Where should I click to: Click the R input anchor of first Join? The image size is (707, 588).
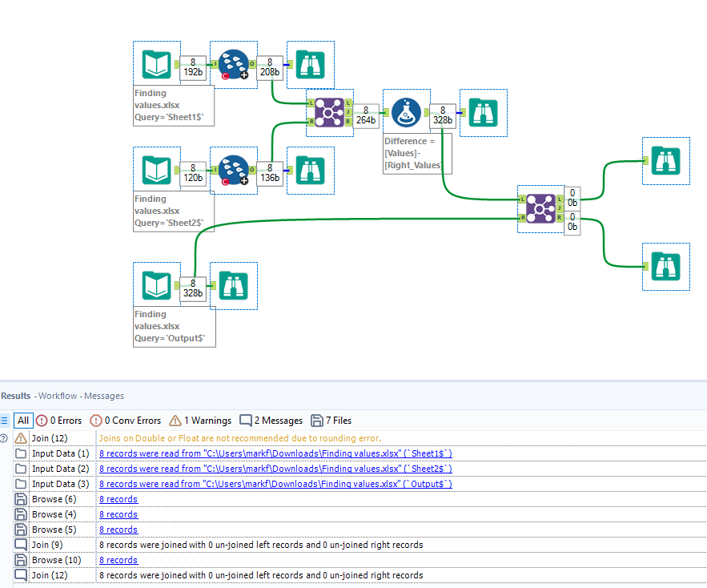pos(311,122)
